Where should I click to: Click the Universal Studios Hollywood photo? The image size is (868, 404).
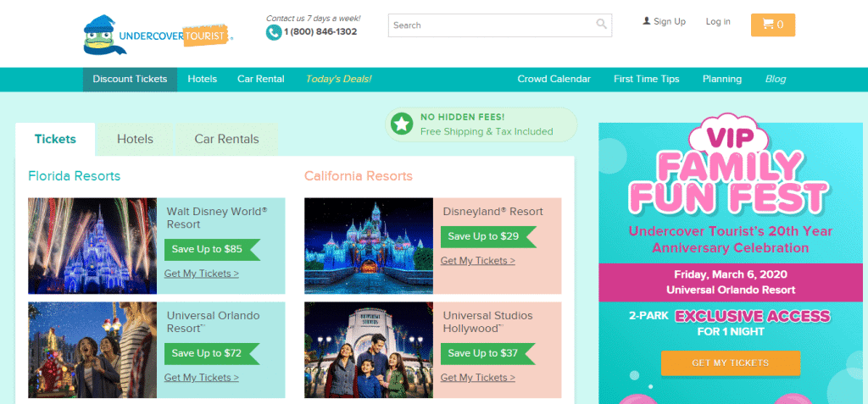[x=369, y=350]
